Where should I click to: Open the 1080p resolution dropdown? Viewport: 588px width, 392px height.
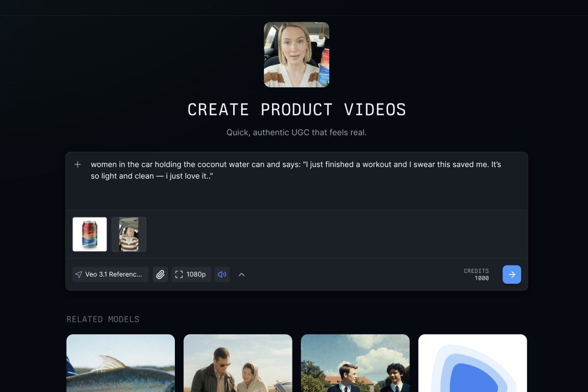(x=191, y=274)
